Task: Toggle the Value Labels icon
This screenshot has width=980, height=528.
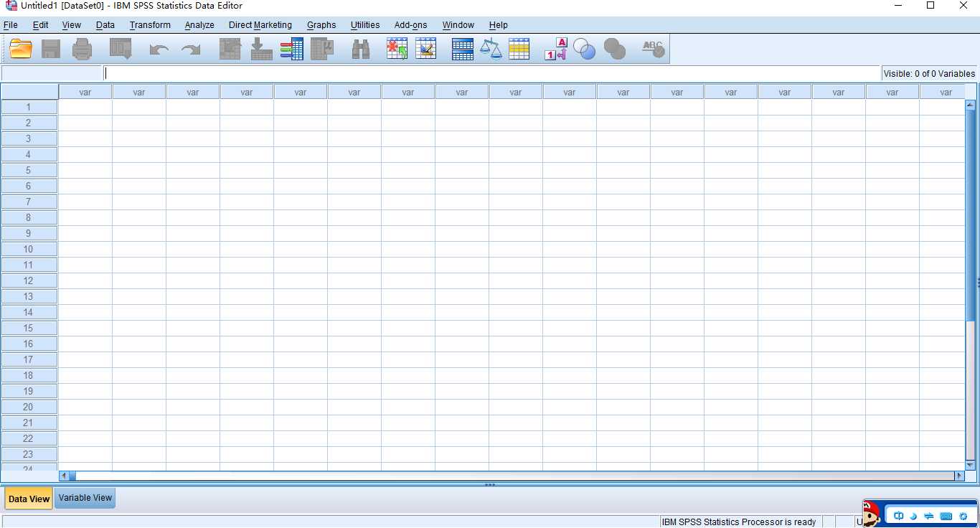Action: pos(556,49)
